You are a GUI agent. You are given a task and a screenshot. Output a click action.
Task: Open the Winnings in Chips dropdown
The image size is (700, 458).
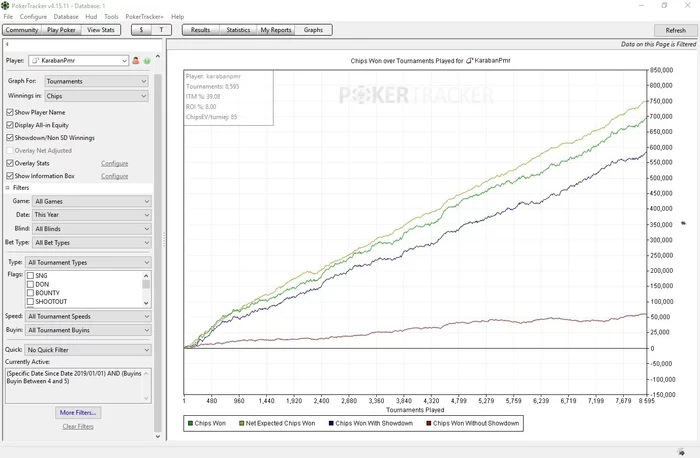[96, 96]
